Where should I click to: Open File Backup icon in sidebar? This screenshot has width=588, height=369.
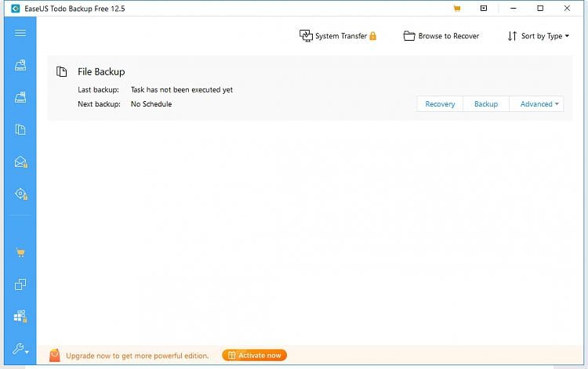tap(20, 129)
